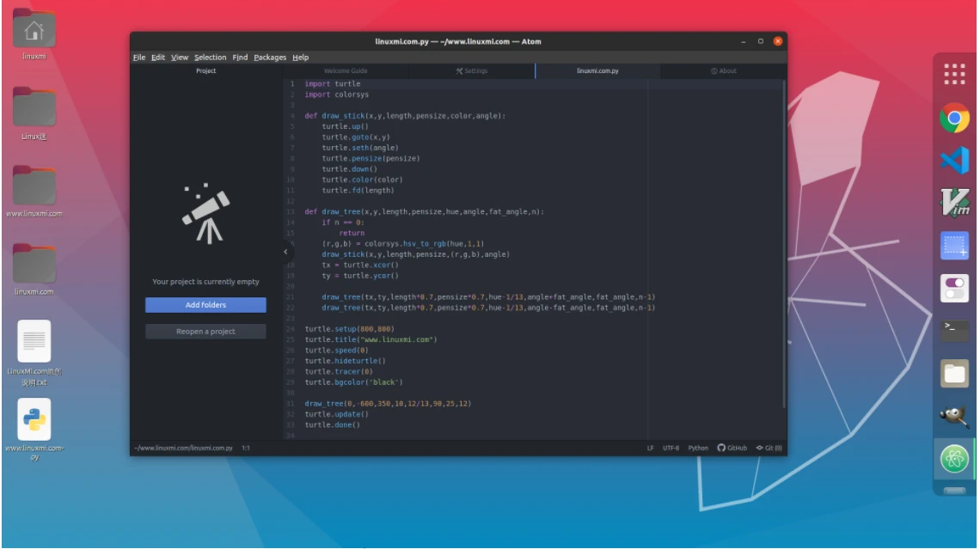Switch to the About tab
Screen dimensions: 980x549
[725, 72]
